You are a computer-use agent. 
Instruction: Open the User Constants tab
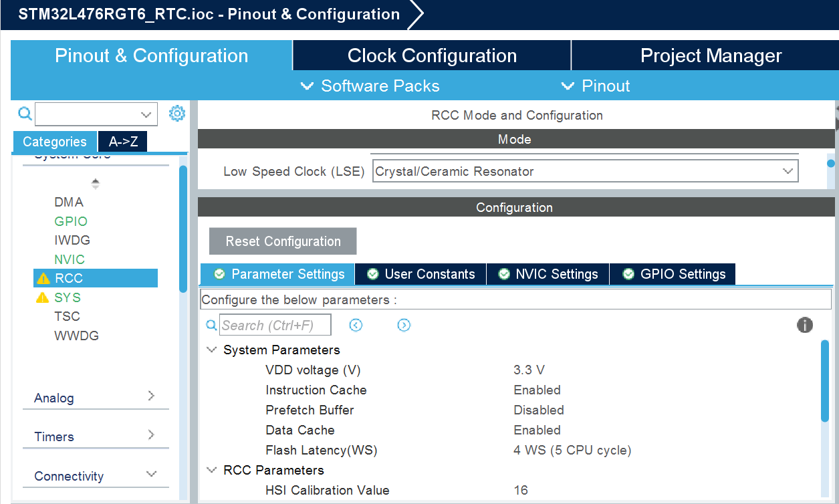pos(421,274)
